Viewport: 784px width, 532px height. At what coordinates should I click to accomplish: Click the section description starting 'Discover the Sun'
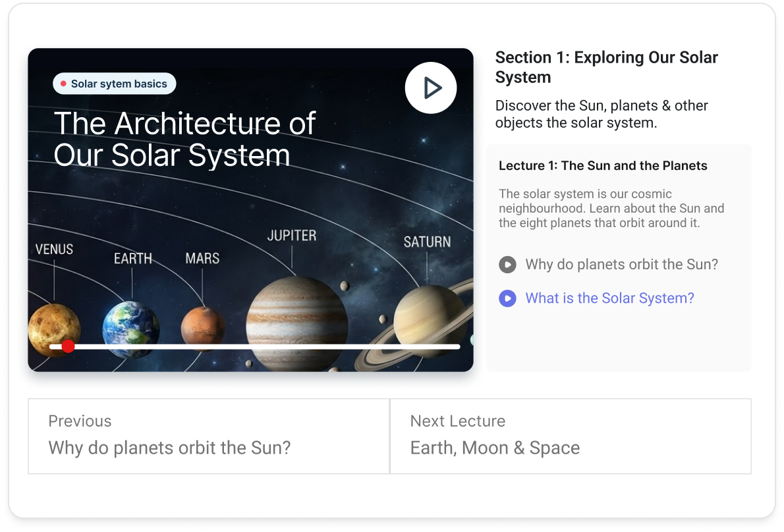click(602, 115)
